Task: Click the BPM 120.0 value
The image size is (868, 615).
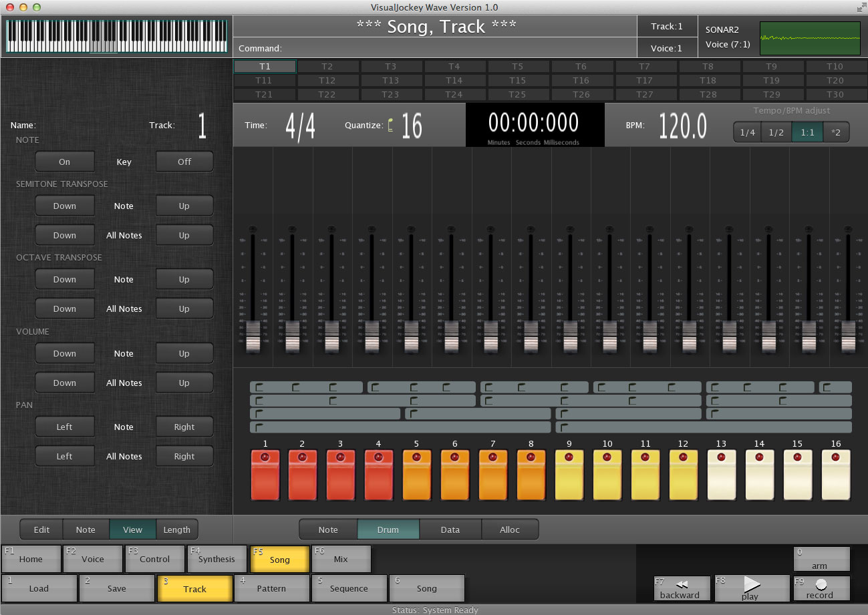Action: pos(683,126)
